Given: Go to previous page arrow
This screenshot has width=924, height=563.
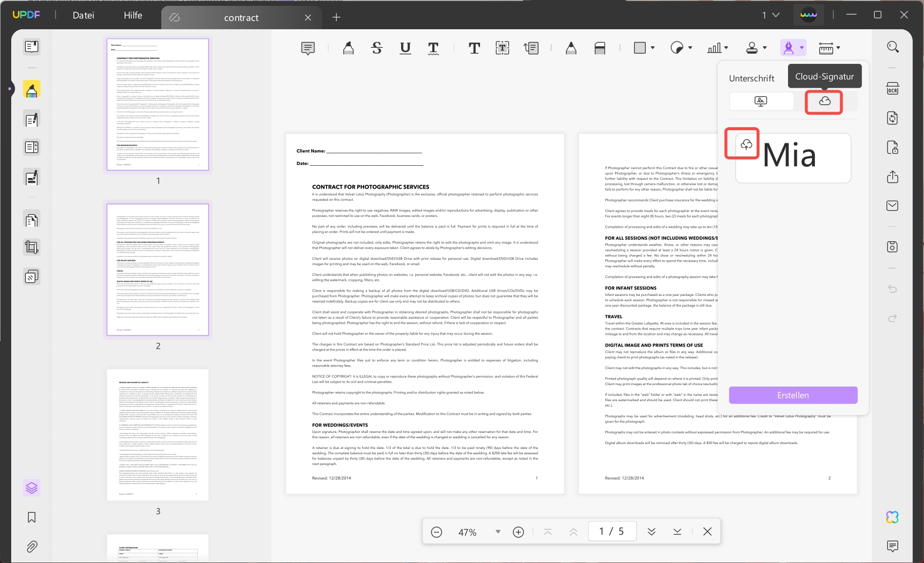Looking at the screenshot, I should pyautogui.click(x=574, y=532).
